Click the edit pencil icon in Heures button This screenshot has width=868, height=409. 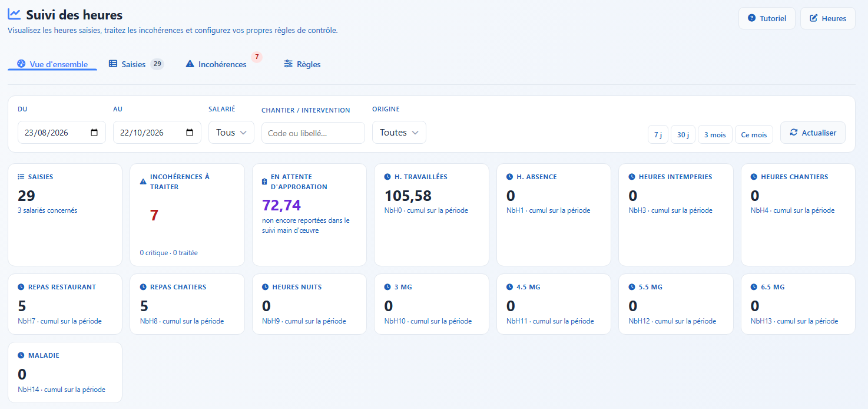tap(814, 18)
